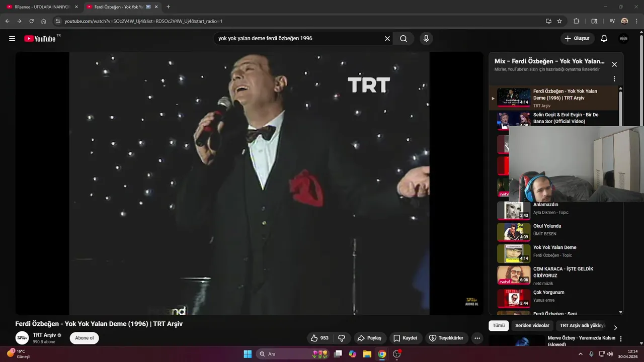The image size is (644, 362).
Task: Select the Tümü filter chip
Action: pyautogui.click(x=499, y=326)
